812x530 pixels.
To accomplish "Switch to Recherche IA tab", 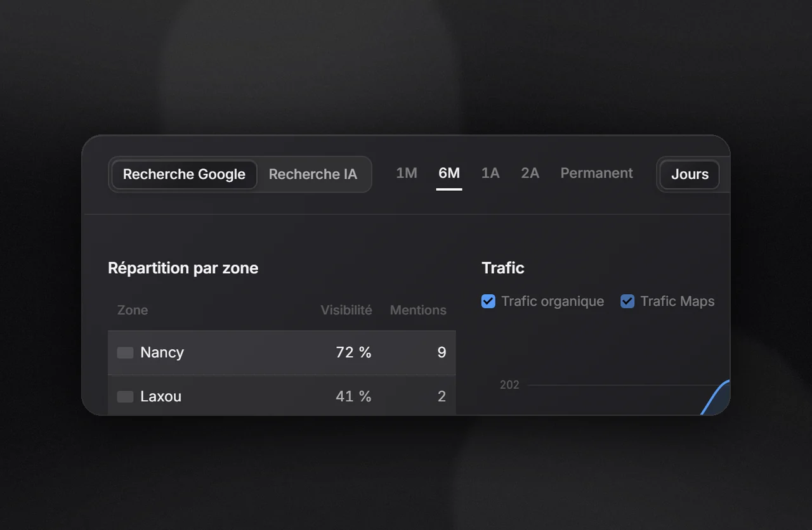I will [x=313, y=174].
